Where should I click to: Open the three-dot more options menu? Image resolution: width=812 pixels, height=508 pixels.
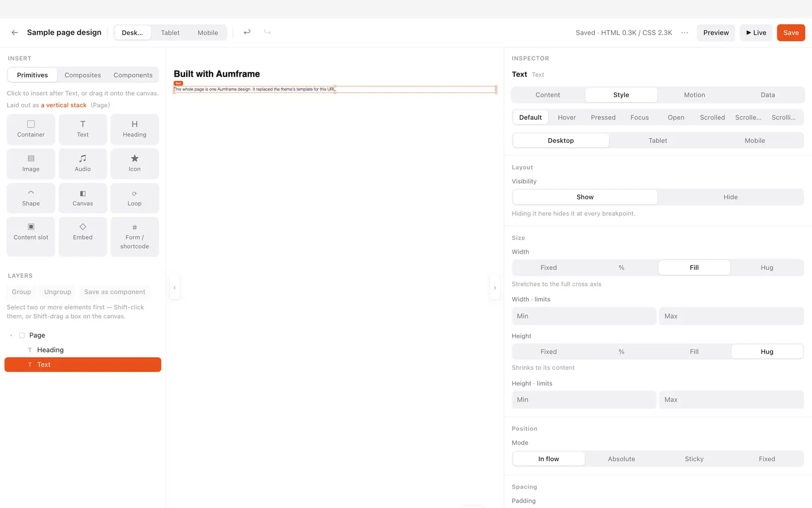pyautogui.click(x=685, y=33)
